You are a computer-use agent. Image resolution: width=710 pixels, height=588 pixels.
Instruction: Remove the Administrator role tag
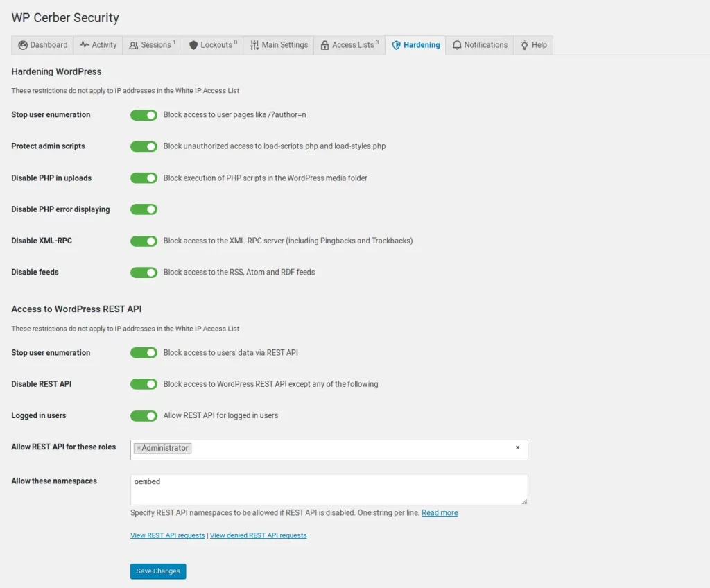[139, 449]
